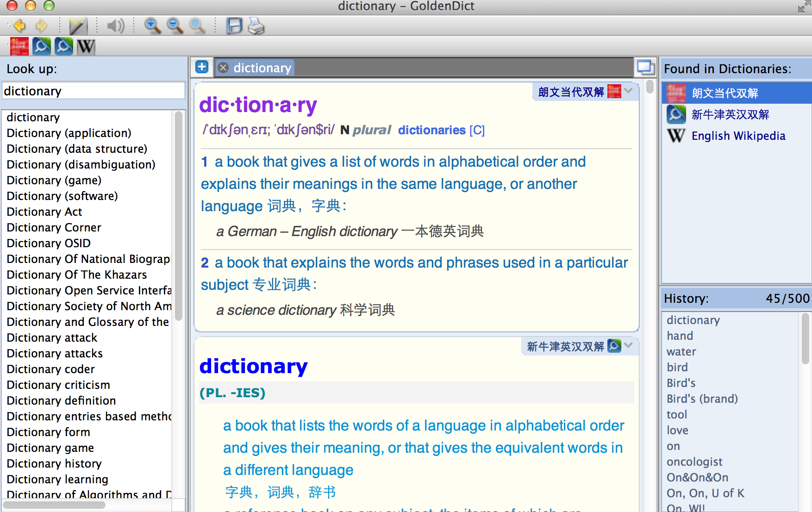Play pronunciation with the speaker icon

point(115,26)
